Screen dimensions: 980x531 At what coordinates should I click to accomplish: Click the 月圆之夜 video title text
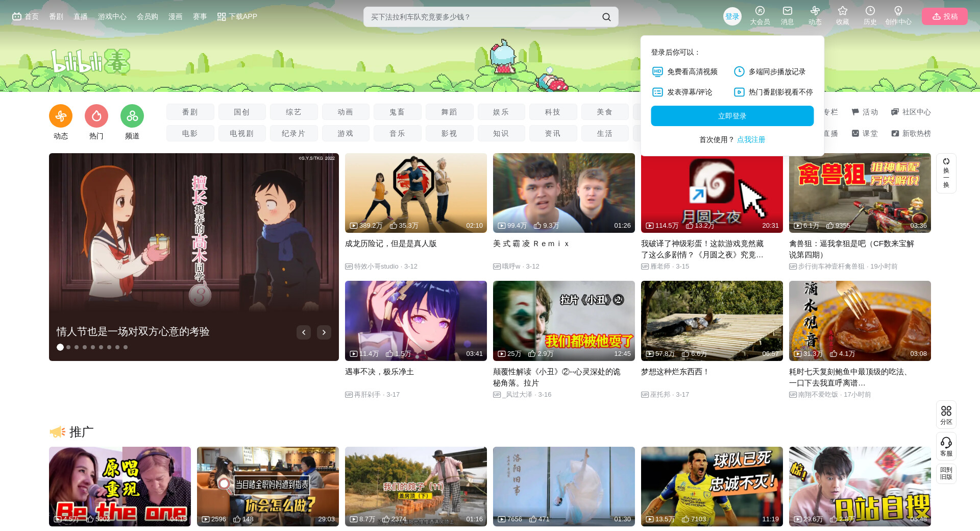pyautogui.click(x=702, y=249)
